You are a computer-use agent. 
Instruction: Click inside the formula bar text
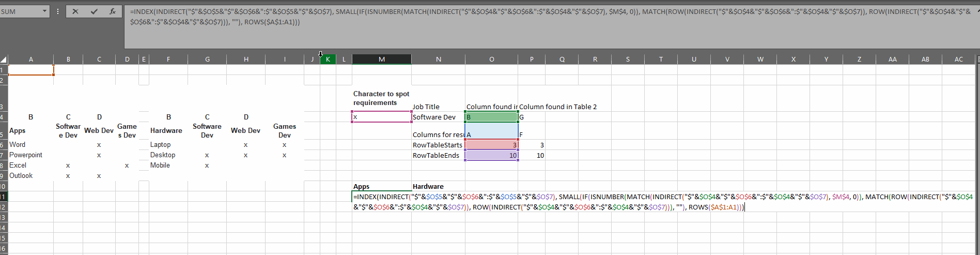[550, 27]
